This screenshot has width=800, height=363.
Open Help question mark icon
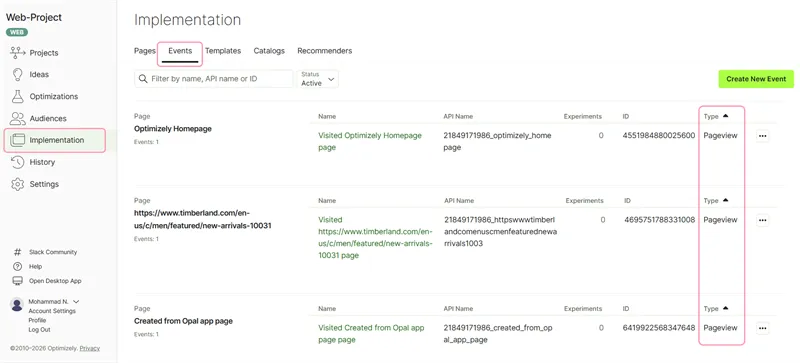18,267
